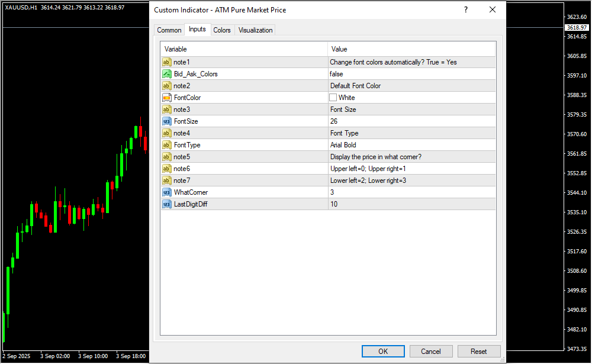The width and height of the screenshot is (592, 364).
Task: Click the integer icon next to WhatCorner
Action: (166, 192)
